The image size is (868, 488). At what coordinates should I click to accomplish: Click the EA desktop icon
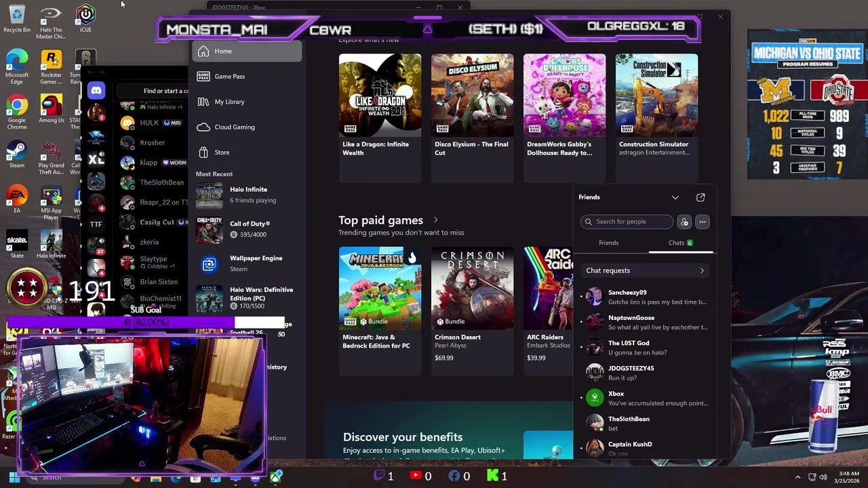pyautogui.click(x=17, y=200)
